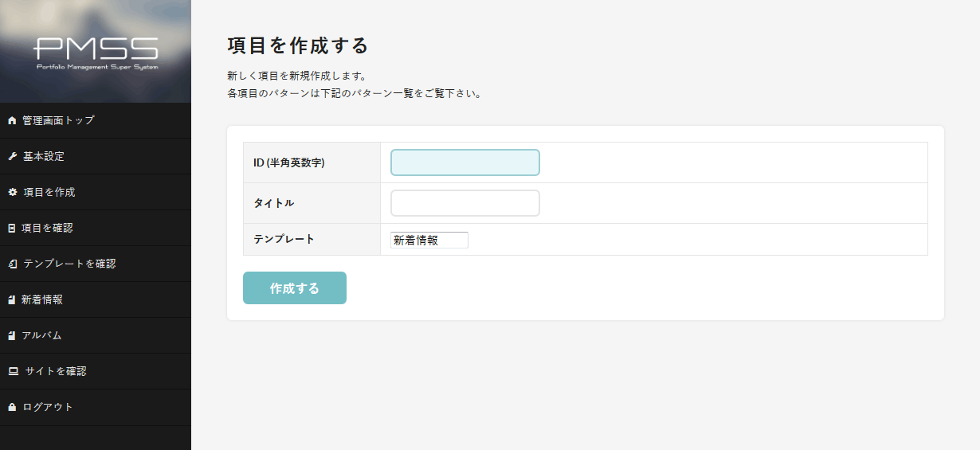The image size is (980, 450).
Task: Click the laptop icon beside サイトを確認
Action: [13, 371]
